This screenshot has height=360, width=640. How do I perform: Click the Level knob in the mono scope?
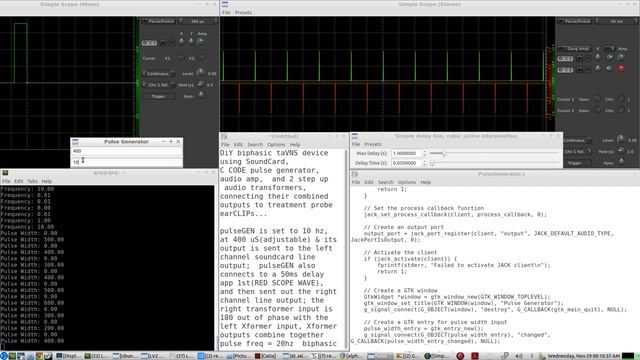pos(200,72)
